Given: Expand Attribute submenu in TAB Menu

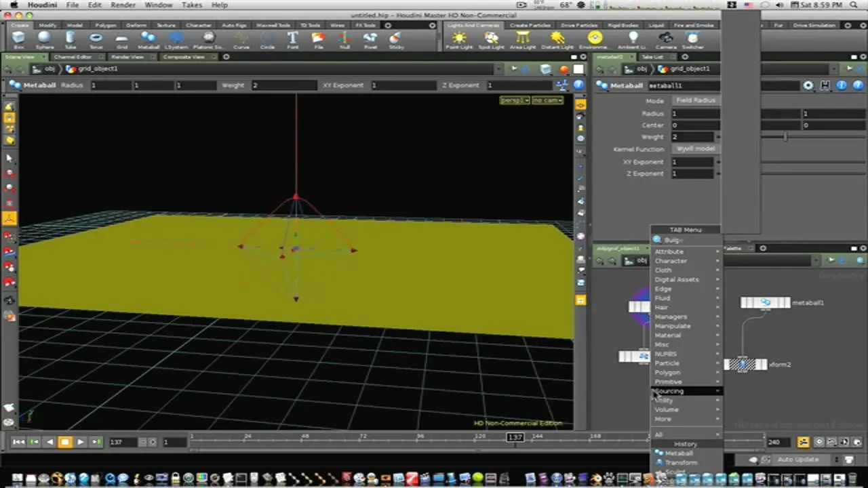Looking at the screenshot, I should click(x=686, y=251).
